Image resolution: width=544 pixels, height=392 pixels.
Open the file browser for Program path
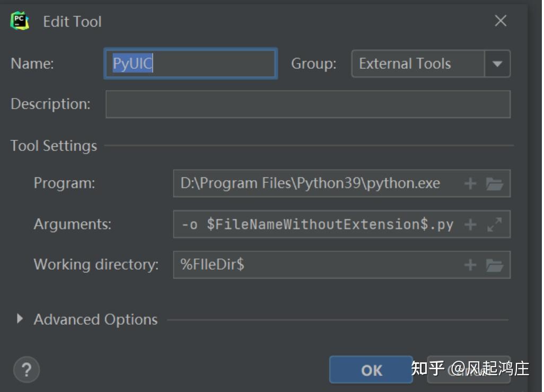point(495,183)
